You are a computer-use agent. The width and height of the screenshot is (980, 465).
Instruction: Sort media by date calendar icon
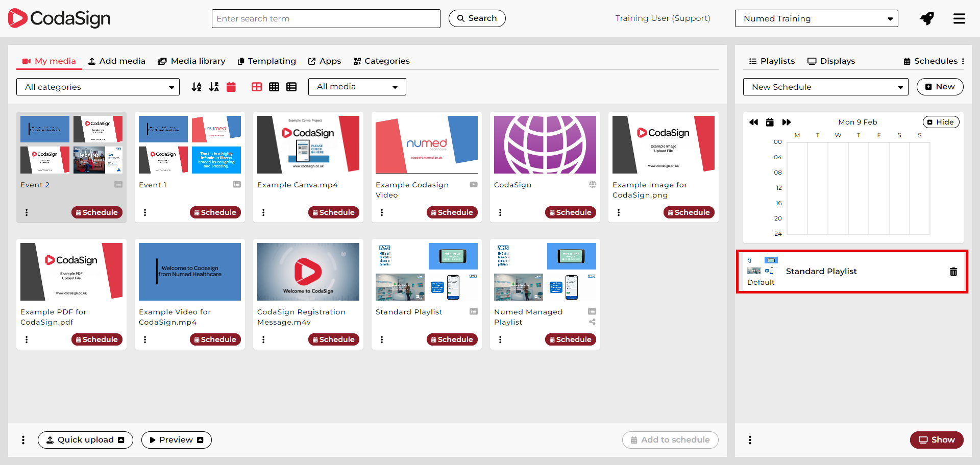click(231, 87)
